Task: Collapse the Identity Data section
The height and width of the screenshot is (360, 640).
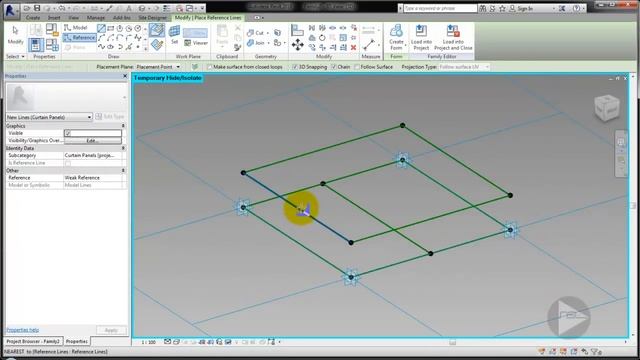Action: (x=123, y=148)
